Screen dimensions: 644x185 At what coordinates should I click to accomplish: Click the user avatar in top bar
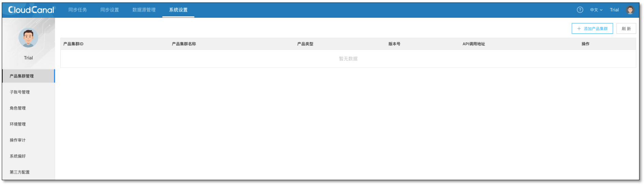[630, 10]
